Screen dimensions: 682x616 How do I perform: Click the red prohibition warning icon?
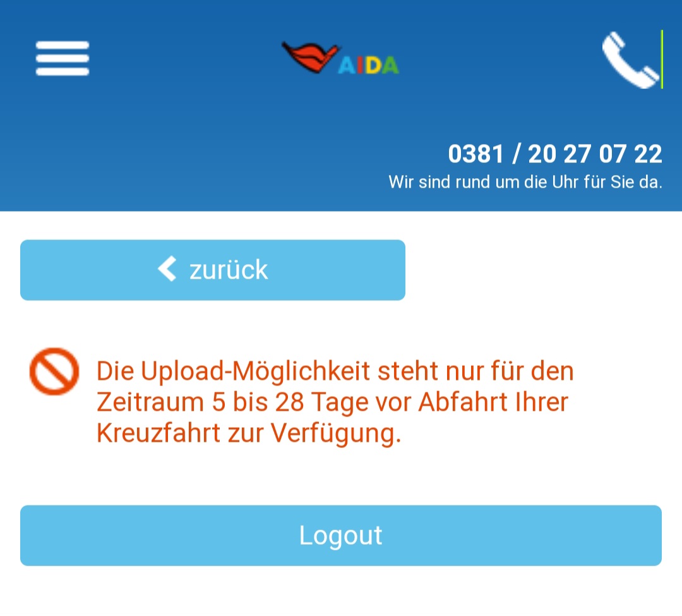point(54,371)
